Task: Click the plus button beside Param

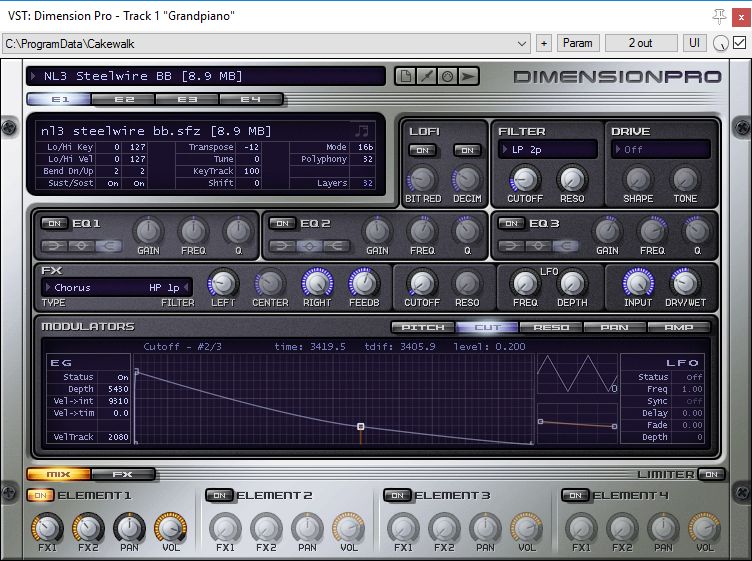Action: (544, 43)
